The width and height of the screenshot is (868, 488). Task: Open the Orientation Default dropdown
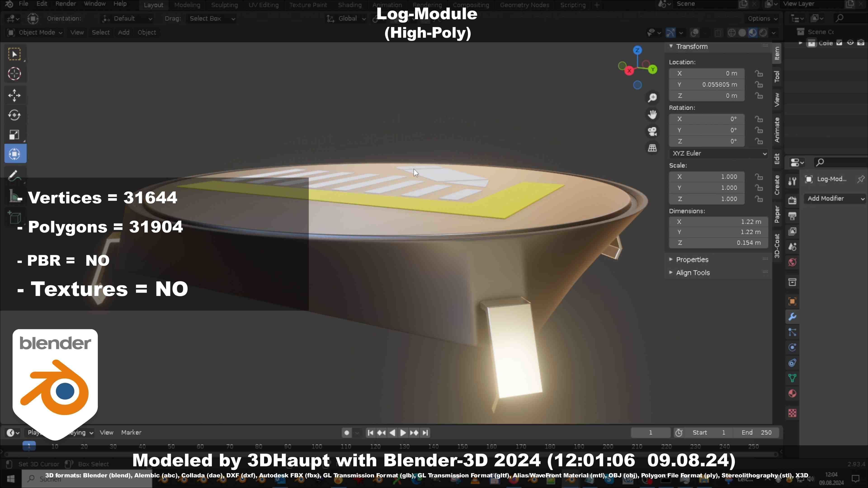[127, 19]
